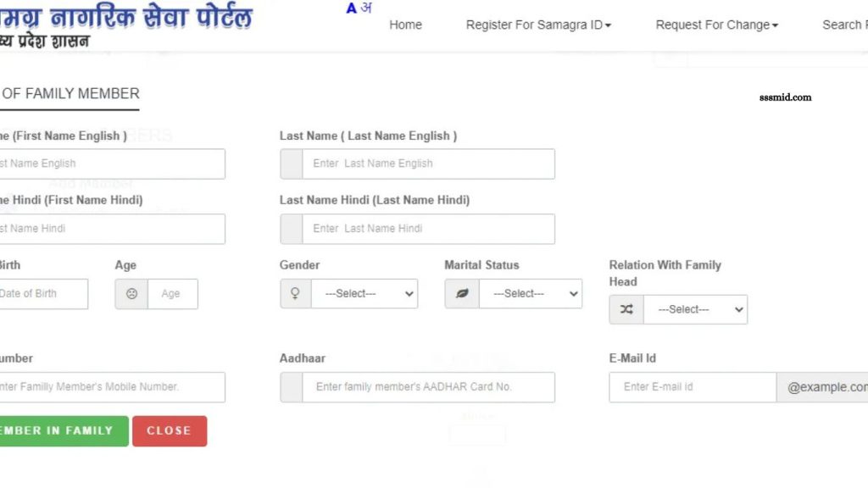The width and height of the screenshot is (868, 488).
Task: Open the Gender select dropdown
Action: (364, 293)
